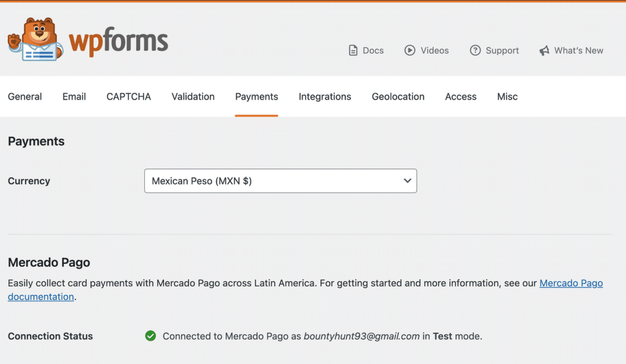626x364 pixels.
Task: Click the Support question mark icon
Action: point(475,50)
